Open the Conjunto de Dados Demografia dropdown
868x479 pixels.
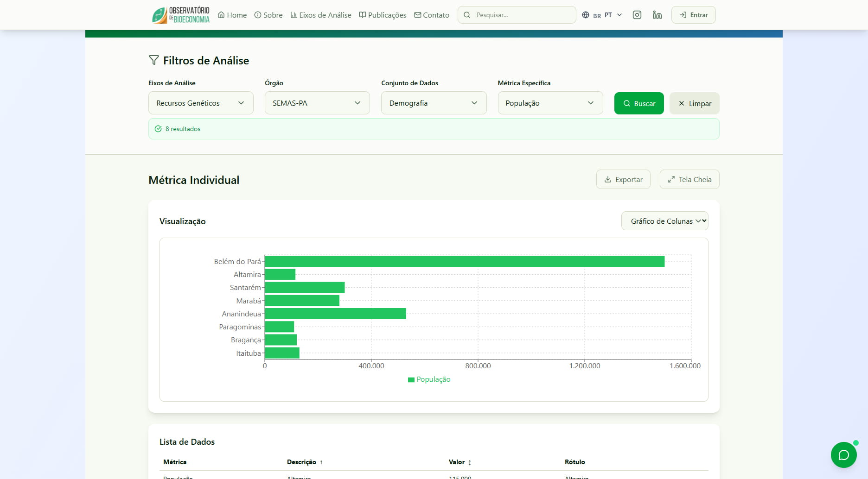[x=433, y=103]
